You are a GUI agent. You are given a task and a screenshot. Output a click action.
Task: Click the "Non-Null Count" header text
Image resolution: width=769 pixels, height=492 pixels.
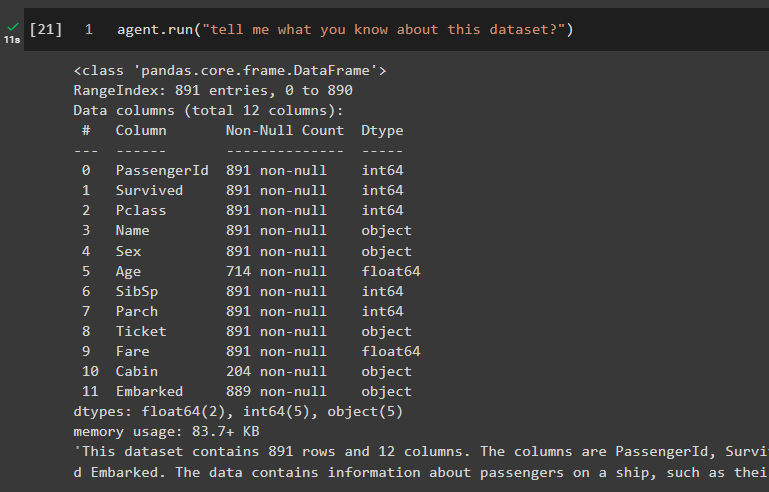click(284, 130)
